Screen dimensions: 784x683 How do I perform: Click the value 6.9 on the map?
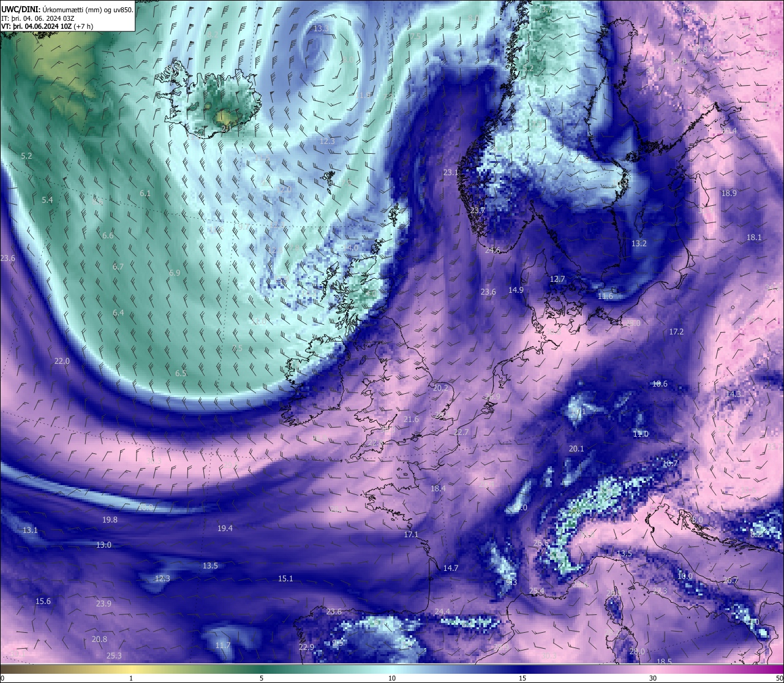click(x=175, y=273)
